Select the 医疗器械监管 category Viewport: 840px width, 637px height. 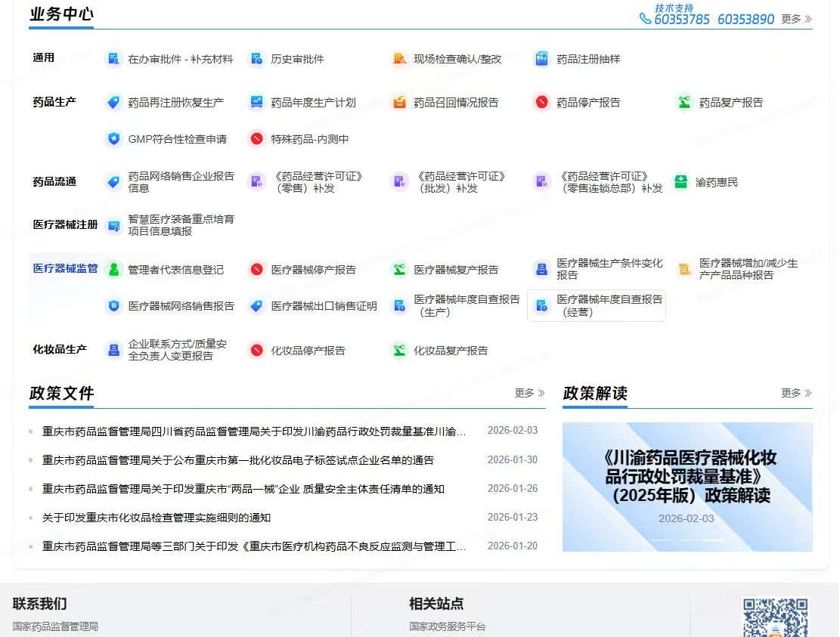[x=65, y=268]
